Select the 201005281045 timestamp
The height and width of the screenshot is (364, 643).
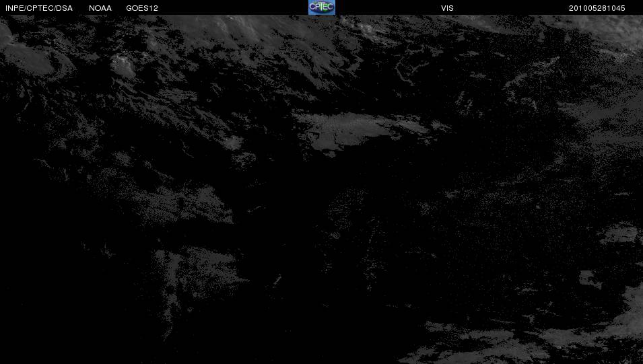pos(597,8)
